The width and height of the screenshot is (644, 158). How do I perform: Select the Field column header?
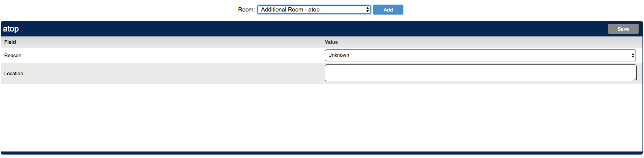tap(10, 42)
